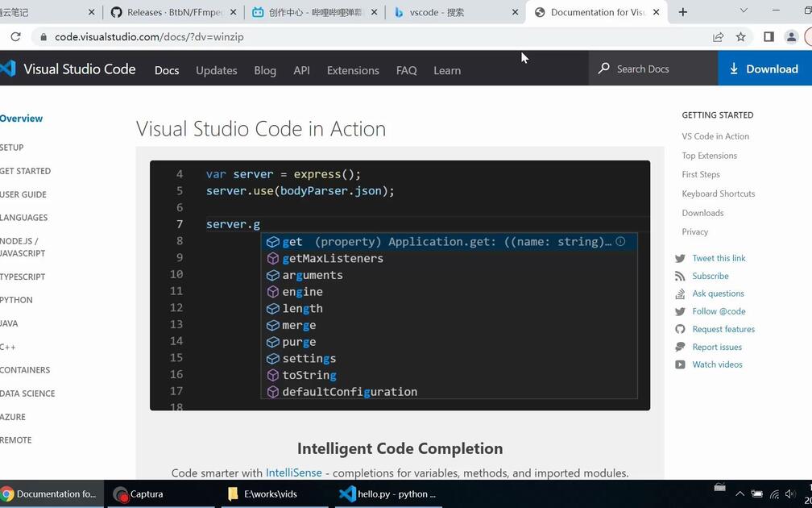Open the Extensions navigation item
The image size is (812, 508).
353,70
